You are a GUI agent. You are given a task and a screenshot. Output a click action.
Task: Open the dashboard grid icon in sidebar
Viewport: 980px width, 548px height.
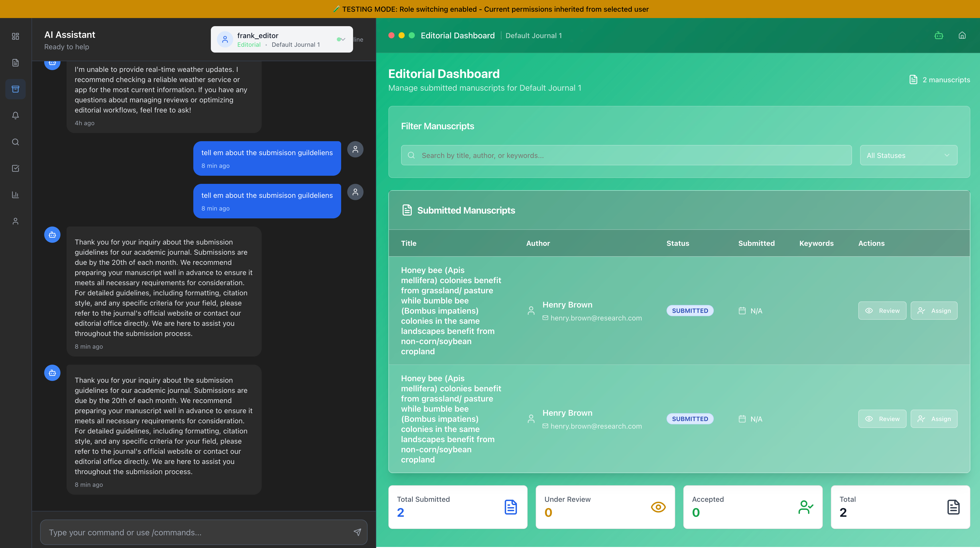click(x=15, y=36)
